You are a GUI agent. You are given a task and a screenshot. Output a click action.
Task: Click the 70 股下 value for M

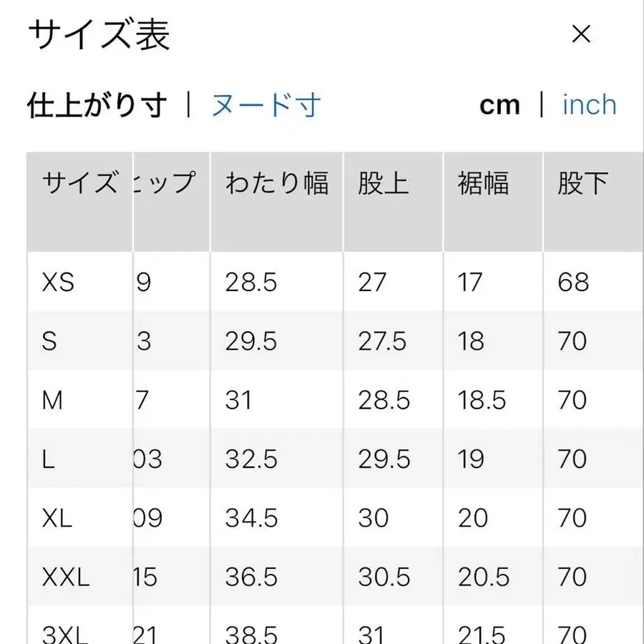(x=570, y=400)
